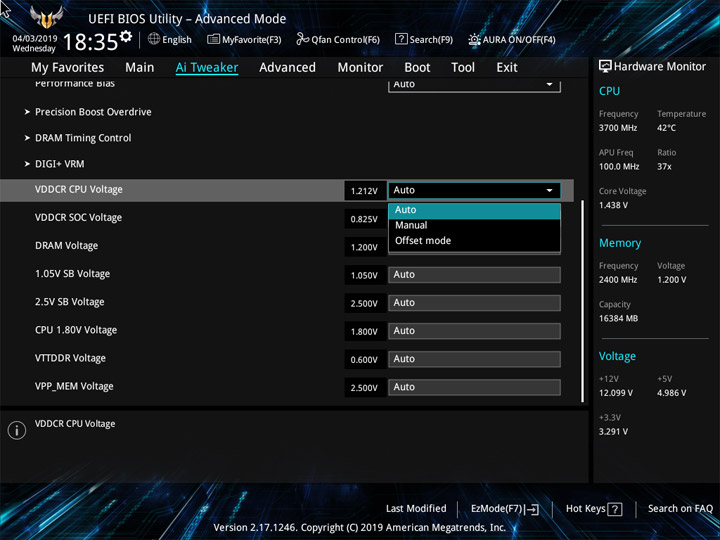Select the VTTDDR Voltage label
The width and height of the screenshot is (720, 540).
(70, 358)
